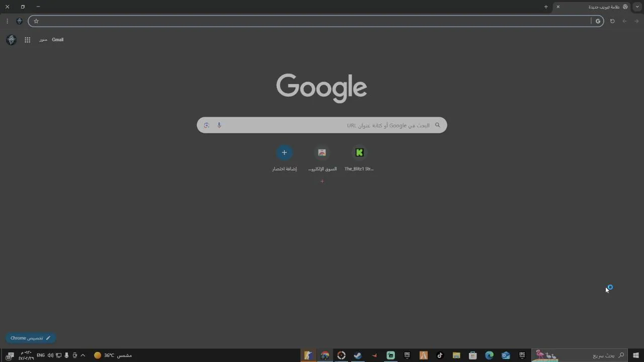The image size is (644, 362).
Task: Close the new tab page tab
Action: coord(558,7)
